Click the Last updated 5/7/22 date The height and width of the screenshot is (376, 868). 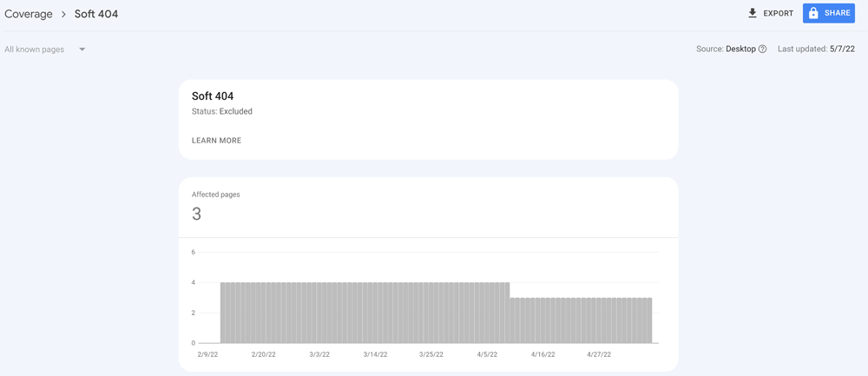pos(841,49)
